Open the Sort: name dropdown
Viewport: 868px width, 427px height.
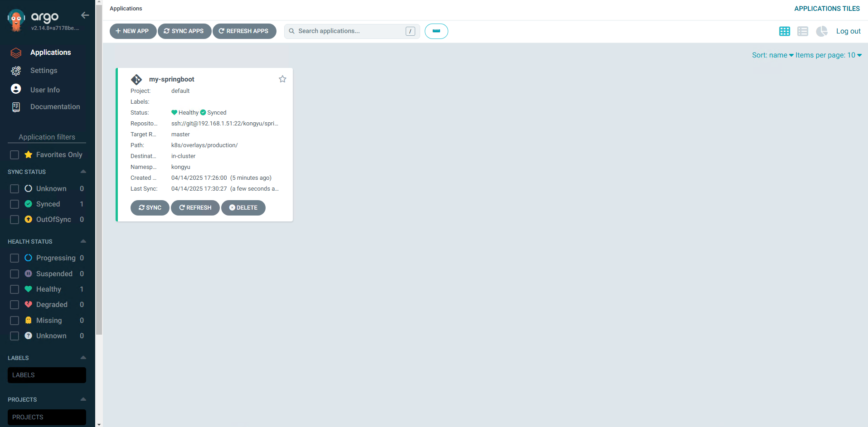click(772, 55)
